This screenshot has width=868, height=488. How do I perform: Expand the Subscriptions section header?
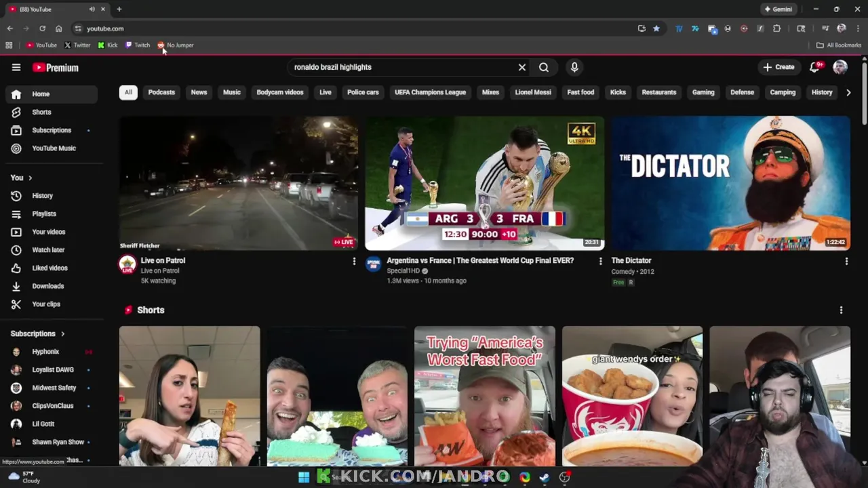click(38, 333)
